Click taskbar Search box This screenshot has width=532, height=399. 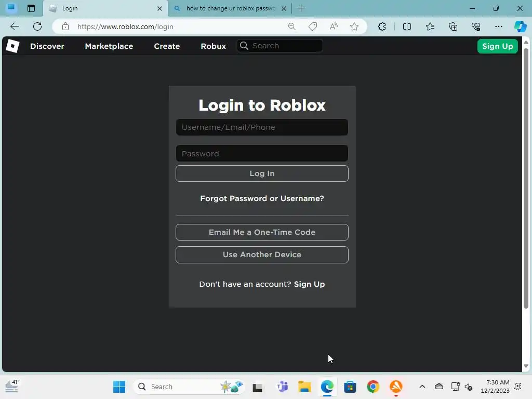coord(189,387)
